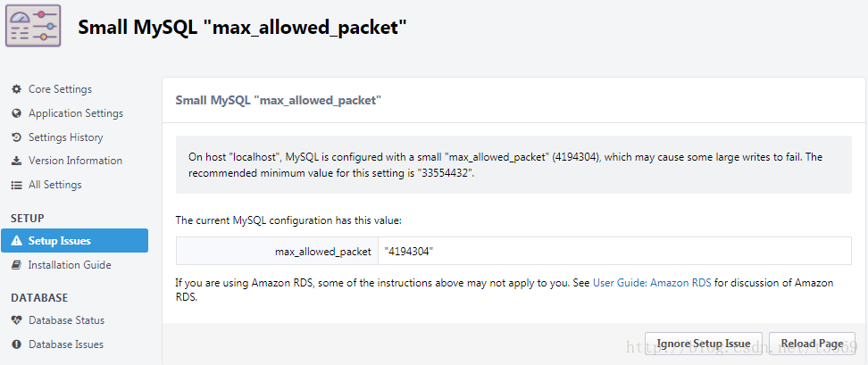
Task: Click the globe icon for Application Settings
Action: coord(17,113)
